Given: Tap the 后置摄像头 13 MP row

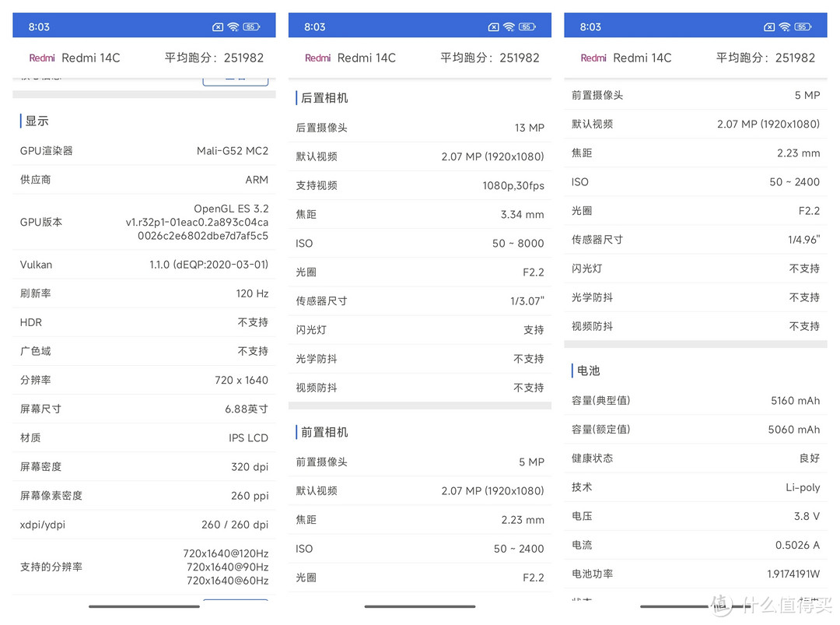Looking at the screenshot, I should tap(420, 128).
